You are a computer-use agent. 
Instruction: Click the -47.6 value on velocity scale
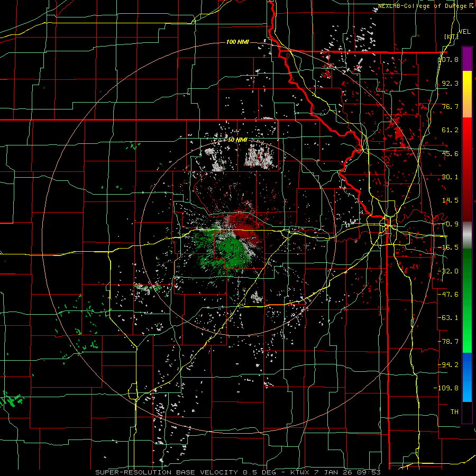448,294
